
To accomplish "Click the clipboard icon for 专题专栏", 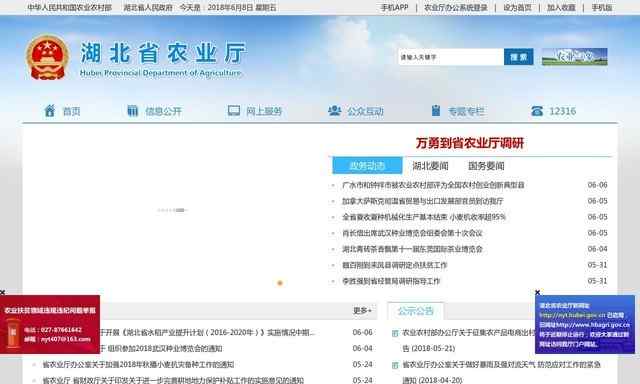I will click(x=436, y=111).
